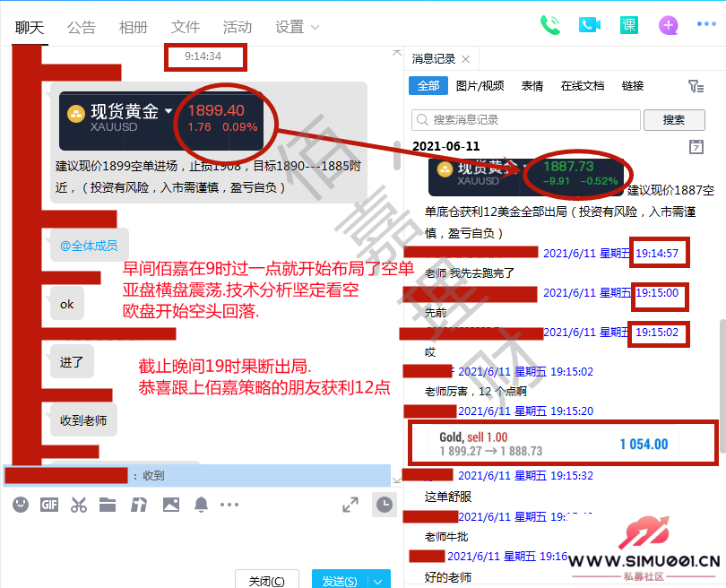Filter records by 表情

click(532, 86)
